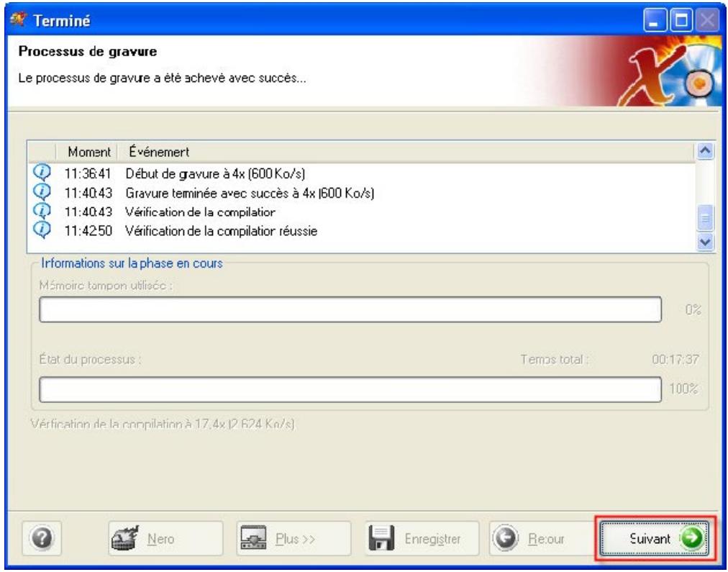728x572 pixels.
Task: Click the Nero Express title bar icon
Action: click(19, 20)
